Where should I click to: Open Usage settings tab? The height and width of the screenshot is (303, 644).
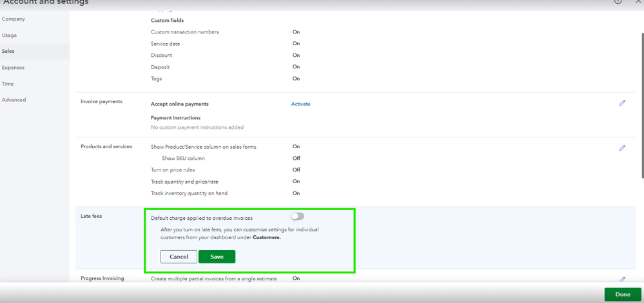10,35
